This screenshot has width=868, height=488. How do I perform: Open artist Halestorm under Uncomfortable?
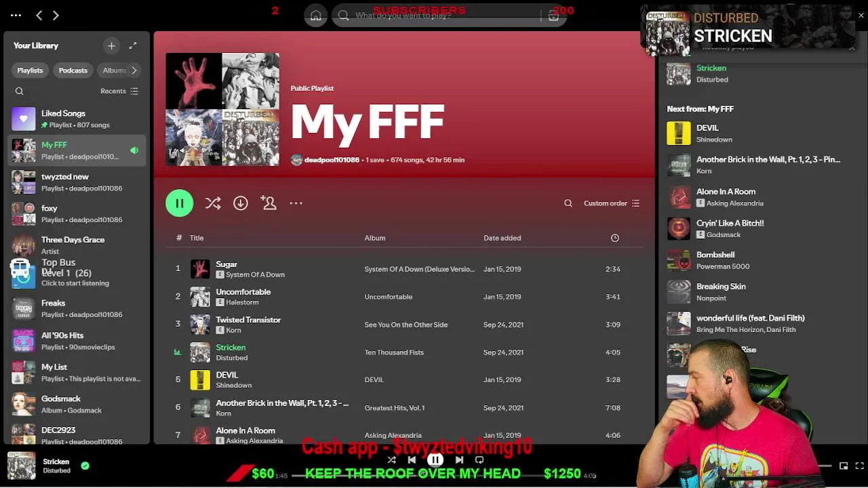(242, 302)
